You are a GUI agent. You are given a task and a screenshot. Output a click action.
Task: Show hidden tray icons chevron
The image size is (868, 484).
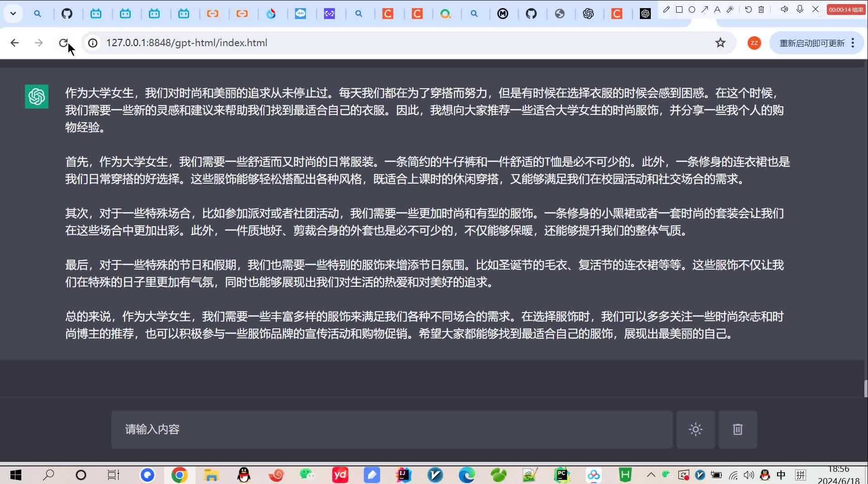pos(651,475)
